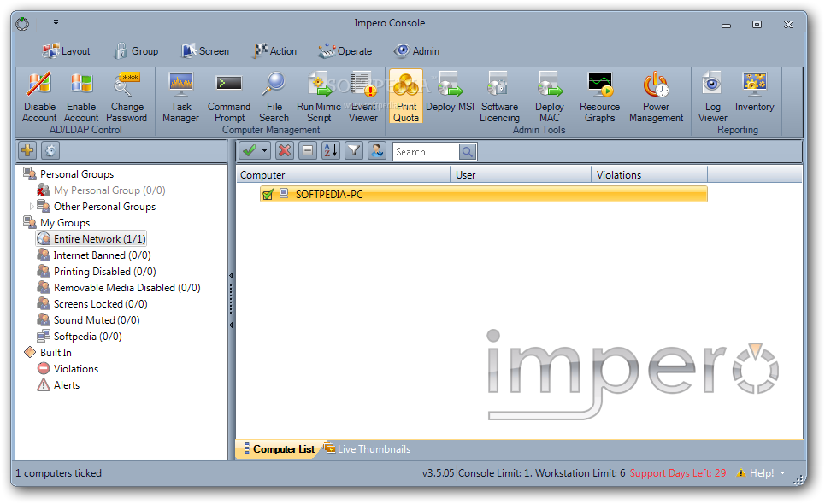This screenshot has width=825, height=504.
Task: Open the Command Prompt tool
Action: point(229,97)
